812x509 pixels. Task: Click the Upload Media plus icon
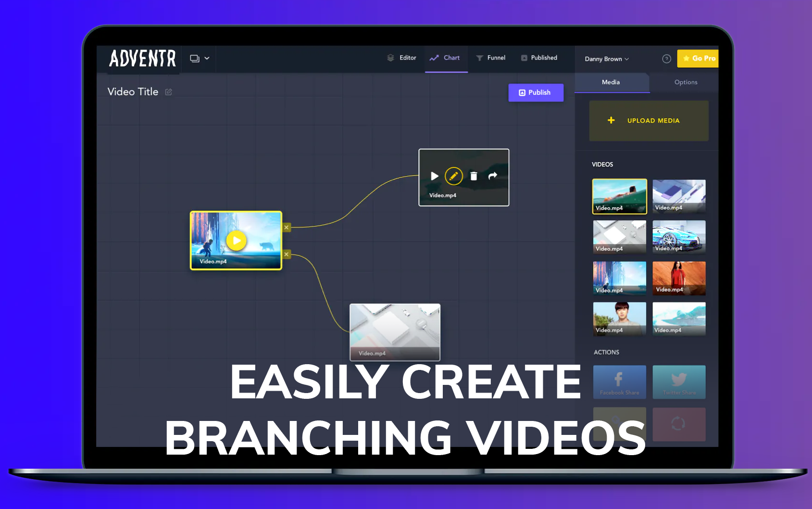click(x=611, y=120)
